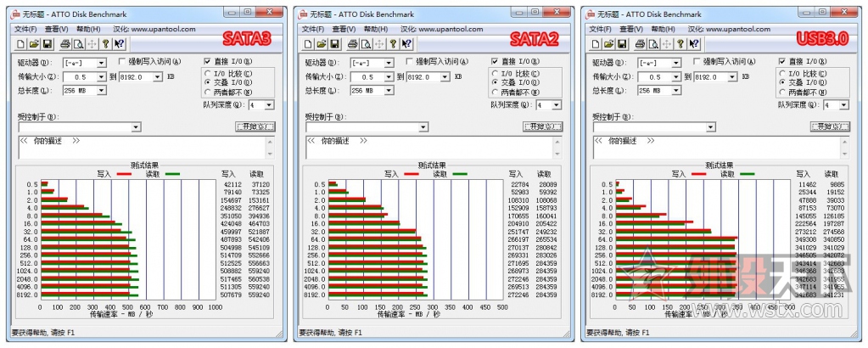Open 传输大小 0.5 dropdown in SATA3 window
868x348 pixels.
pos(101,77)
